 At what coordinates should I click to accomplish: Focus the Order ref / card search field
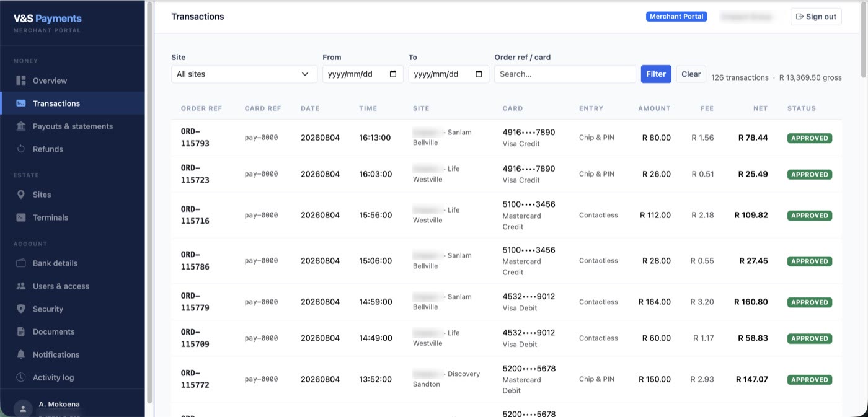(x=565, y=74)
